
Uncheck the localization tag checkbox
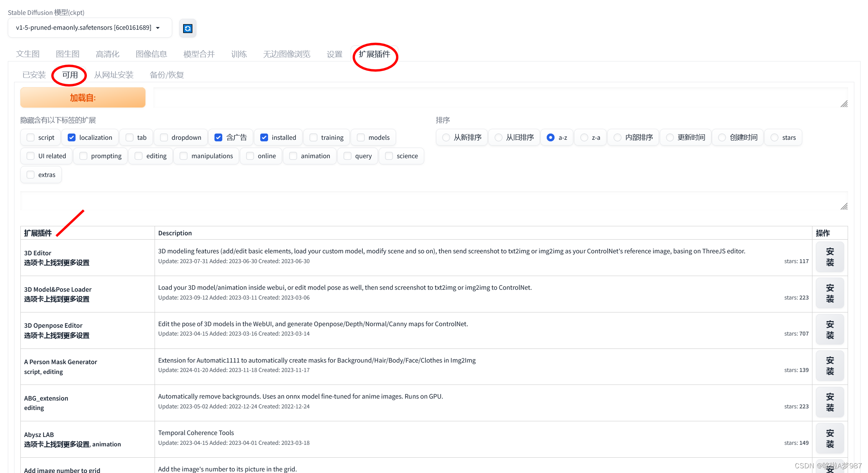tap(72, 137)
